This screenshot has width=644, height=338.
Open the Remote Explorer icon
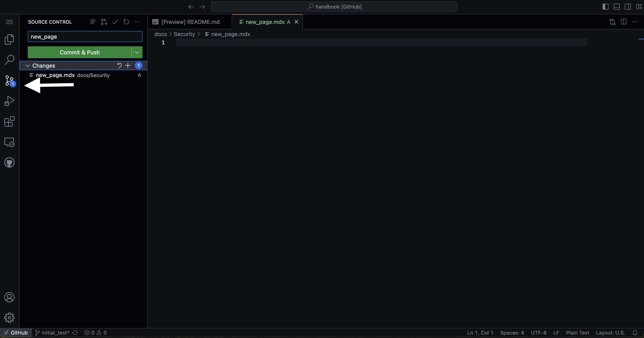[x=9, y=142]
